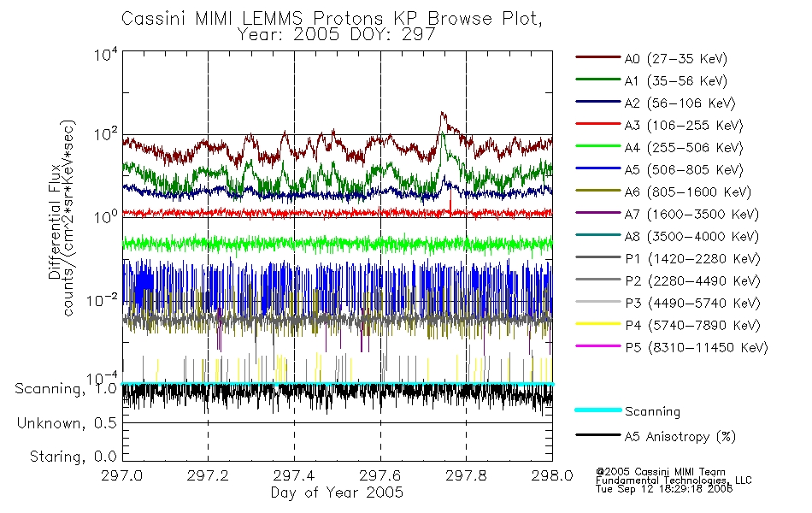Click the 297.0 x-axis tick label
This screenshot has width=812, height=513.
tap(121, 475)
